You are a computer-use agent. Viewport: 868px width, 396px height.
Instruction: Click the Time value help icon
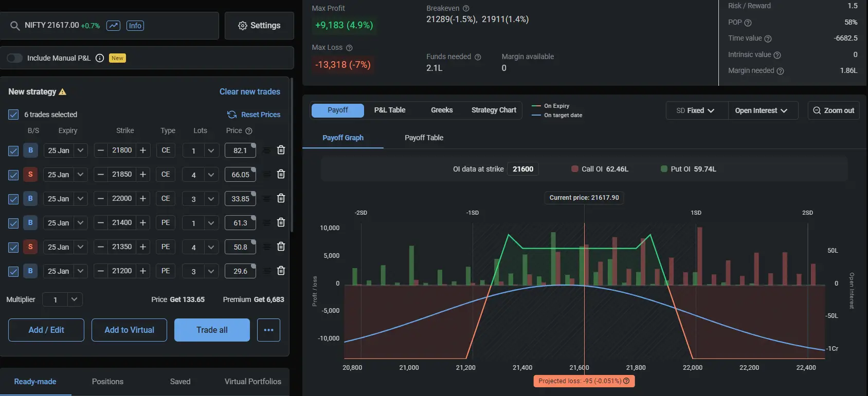point(768,39)
